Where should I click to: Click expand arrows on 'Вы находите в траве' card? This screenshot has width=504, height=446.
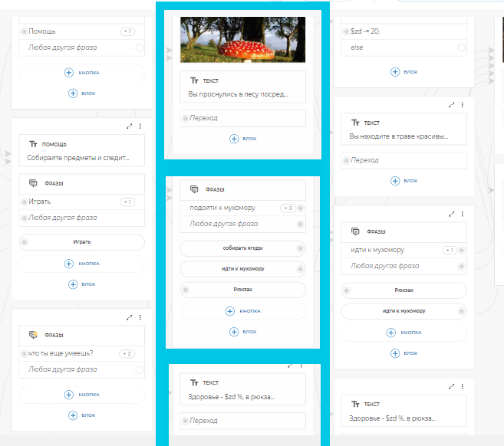(x=452, y=105)
